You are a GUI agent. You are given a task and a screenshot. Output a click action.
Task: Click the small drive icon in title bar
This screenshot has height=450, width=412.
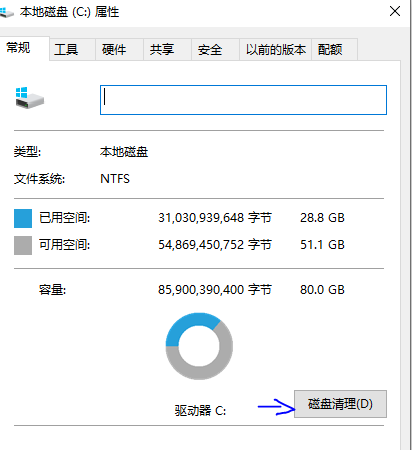pos(7,13)
